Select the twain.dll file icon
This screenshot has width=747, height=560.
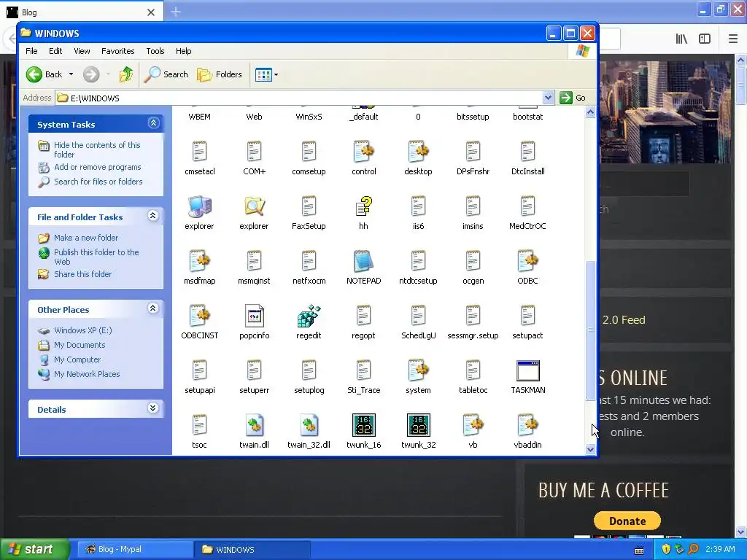254,425
